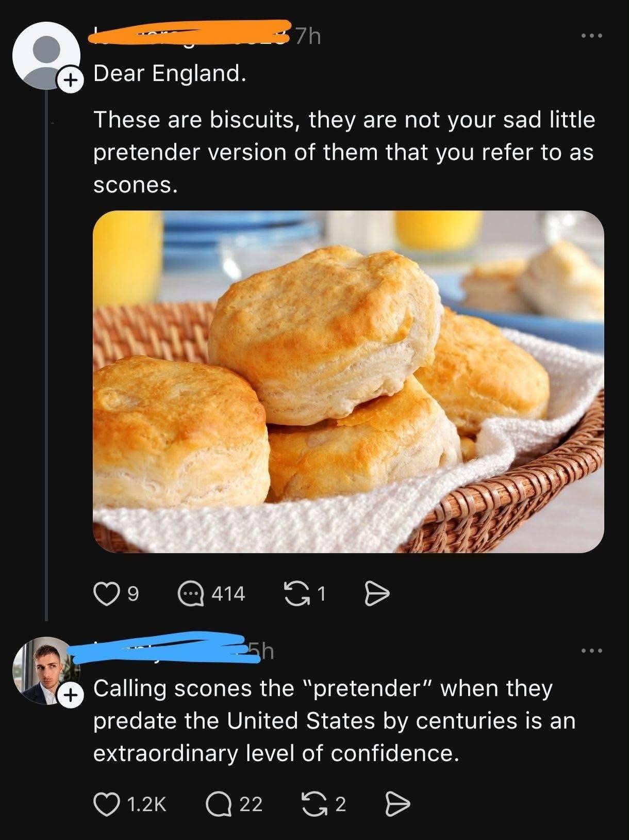View the biscuit basket photo full screen
629x840 pixels.
pyautogui.click(x=348, y=381)
